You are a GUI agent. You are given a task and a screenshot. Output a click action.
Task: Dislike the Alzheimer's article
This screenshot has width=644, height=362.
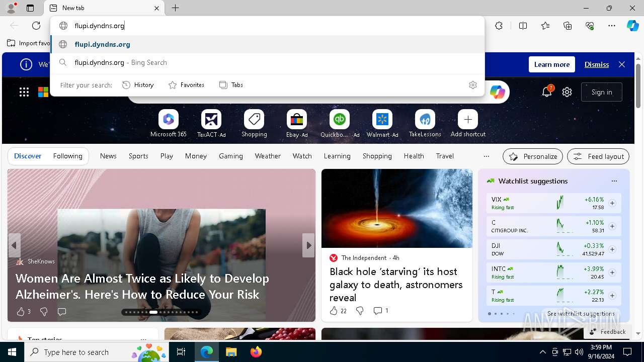point(44,312)
